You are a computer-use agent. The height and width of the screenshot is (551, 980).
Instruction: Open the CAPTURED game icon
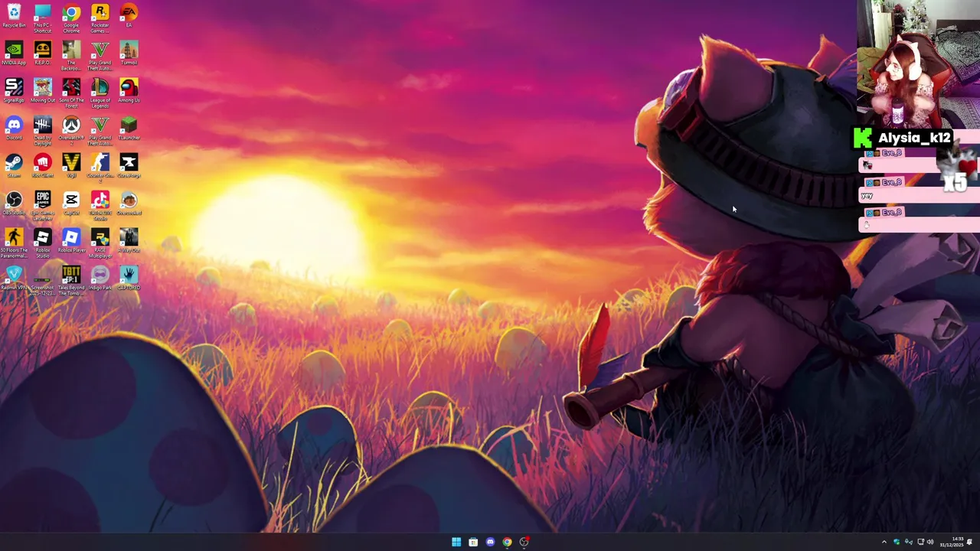[x=129, y=278]
